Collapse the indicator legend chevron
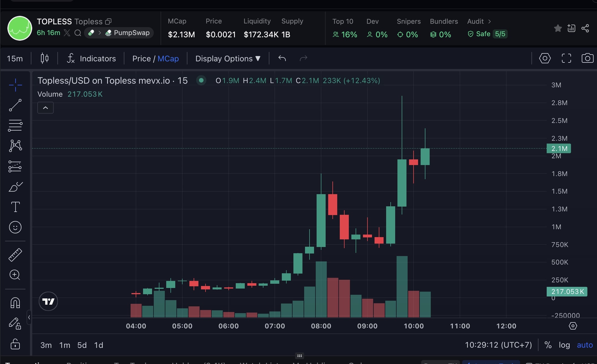Screen dimensions: 597x364 [46, 108]
